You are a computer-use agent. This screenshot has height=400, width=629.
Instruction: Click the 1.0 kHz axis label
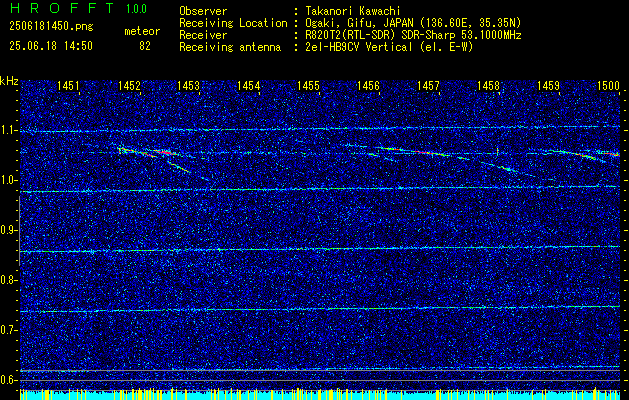pos(8,180)
